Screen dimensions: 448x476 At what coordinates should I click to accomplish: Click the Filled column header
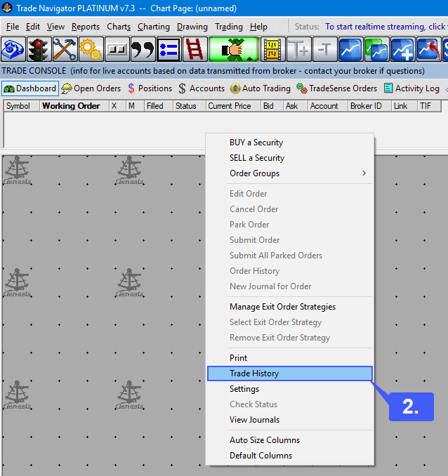coord(159,106)
